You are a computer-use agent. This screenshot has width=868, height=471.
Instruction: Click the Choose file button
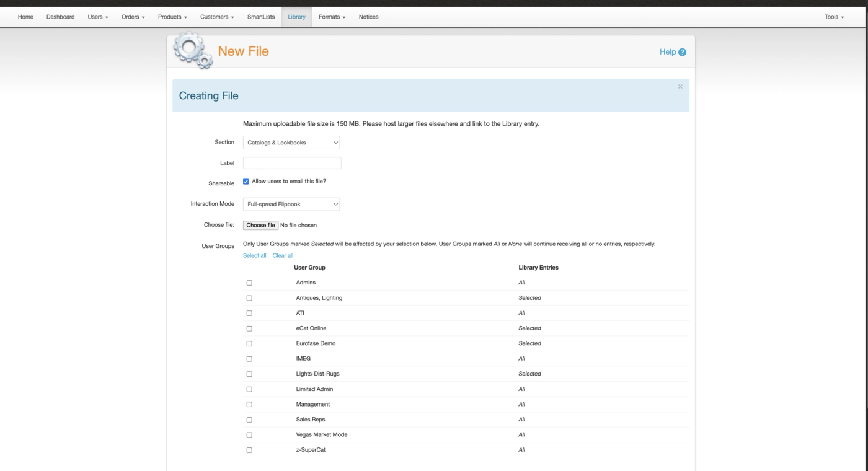pyautogui.click(x=260, y=225)
